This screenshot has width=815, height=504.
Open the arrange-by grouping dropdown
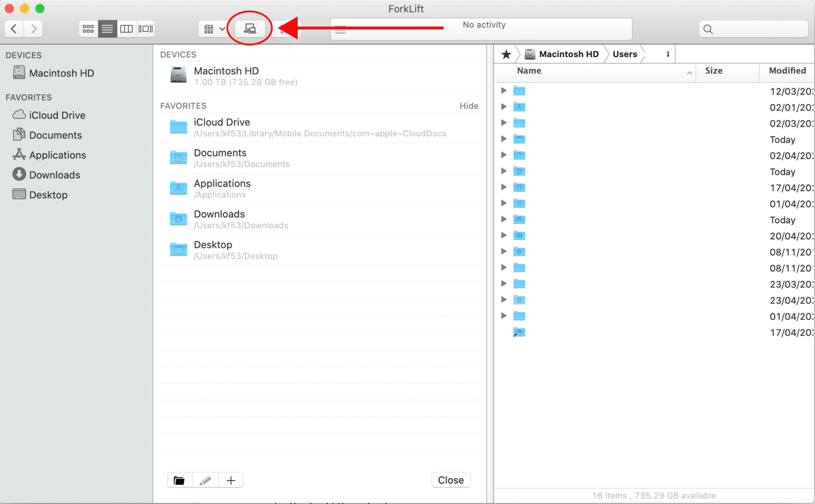tap(214, 29)
